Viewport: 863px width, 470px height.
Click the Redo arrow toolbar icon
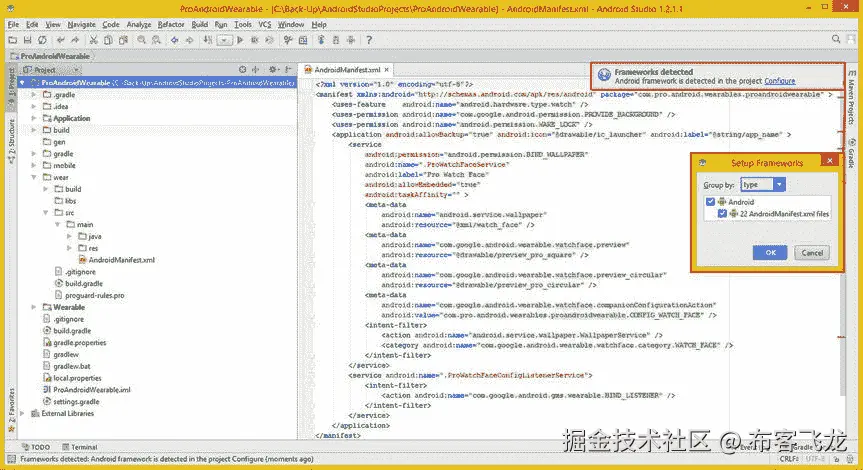[x=75, y=40]
